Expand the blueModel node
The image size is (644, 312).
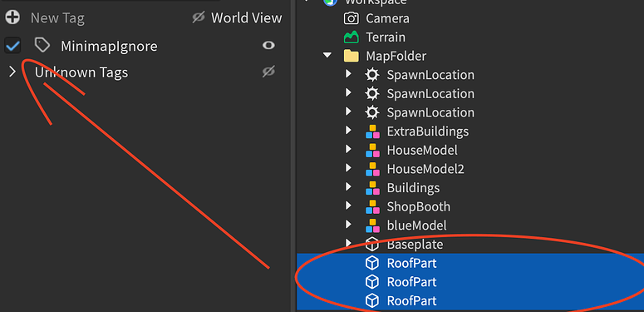348,225
